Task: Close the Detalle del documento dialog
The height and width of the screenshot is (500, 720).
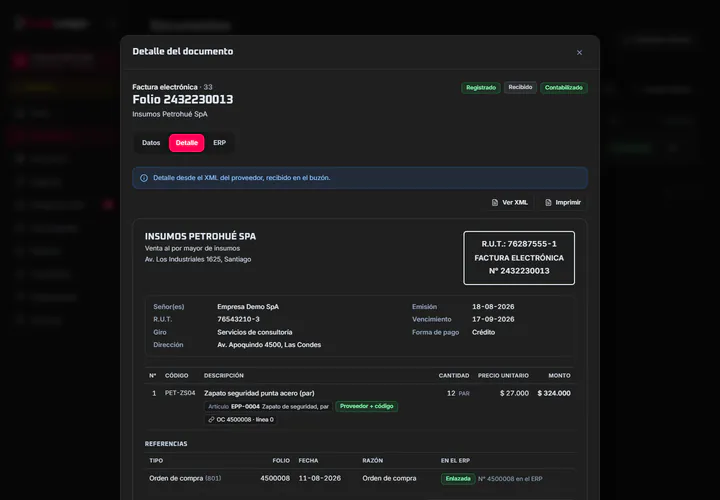Action: coord(579,52)
